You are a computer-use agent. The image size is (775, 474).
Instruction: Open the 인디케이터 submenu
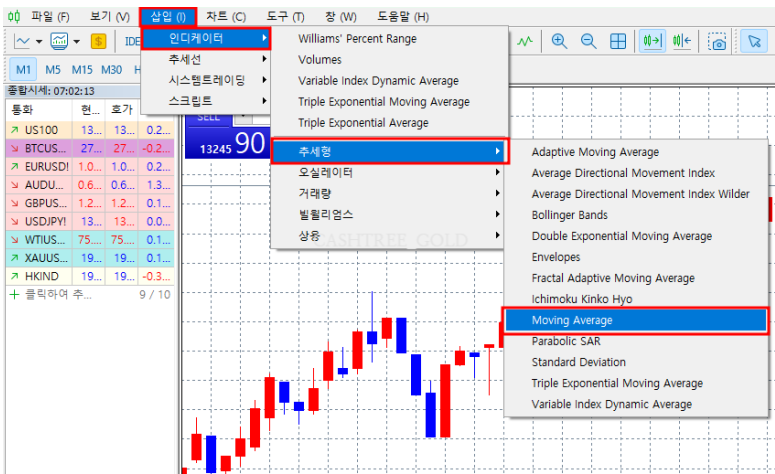(206, 38)
